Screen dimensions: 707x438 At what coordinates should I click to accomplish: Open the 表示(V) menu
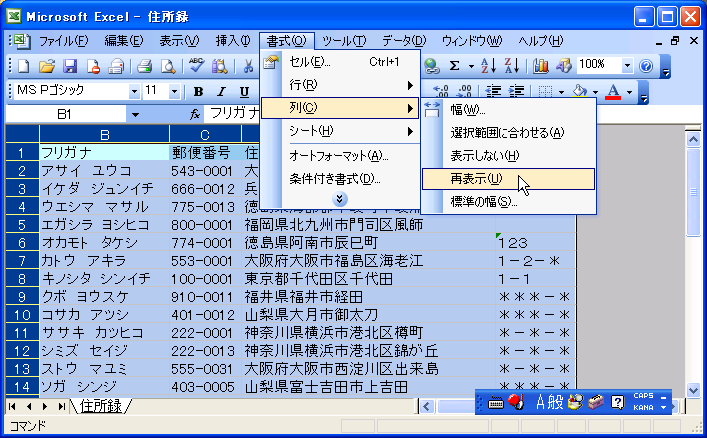point(179,41)
